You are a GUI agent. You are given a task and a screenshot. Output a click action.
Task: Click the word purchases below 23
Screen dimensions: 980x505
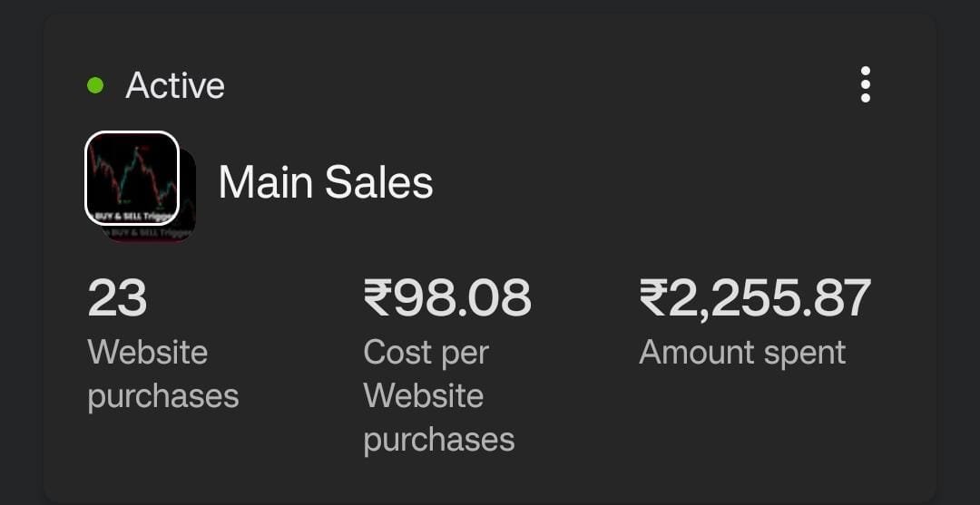coord(162,396)
